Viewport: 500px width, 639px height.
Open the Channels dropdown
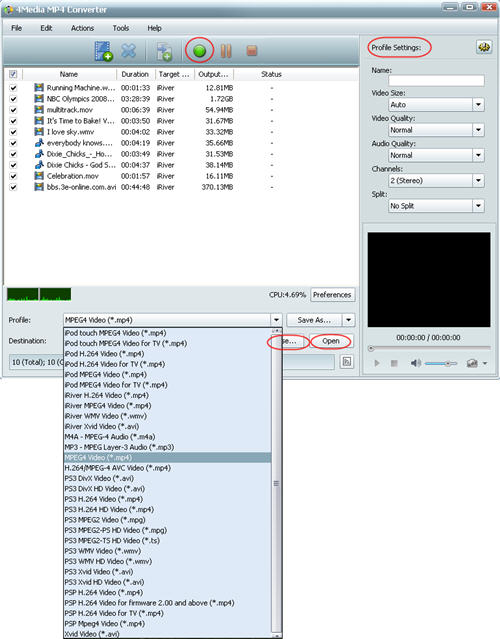pos(478,181)
